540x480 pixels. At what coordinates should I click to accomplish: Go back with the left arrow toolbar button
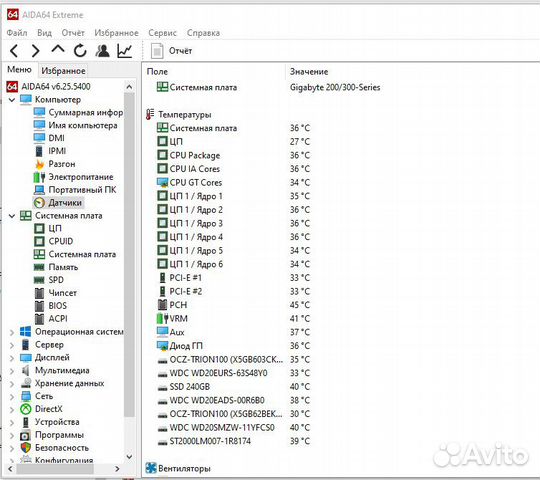(14, 51)
